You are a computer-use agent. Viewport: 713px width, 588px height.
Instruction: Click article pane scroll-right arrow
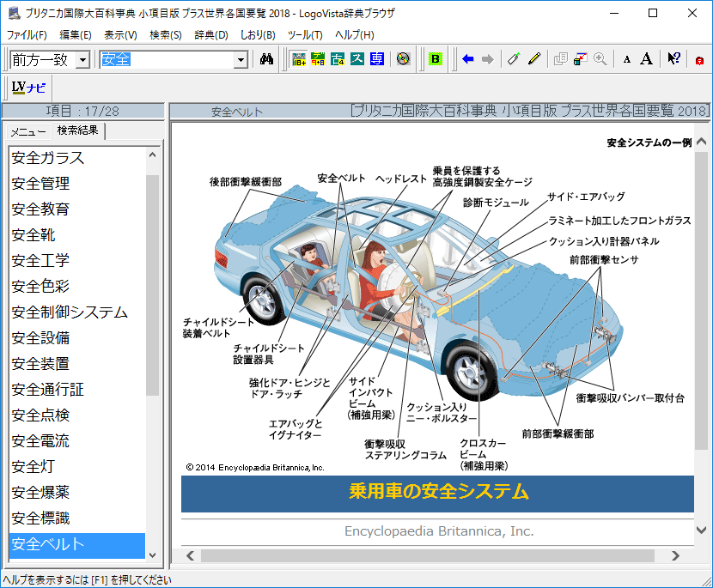(x=675, y=555)
